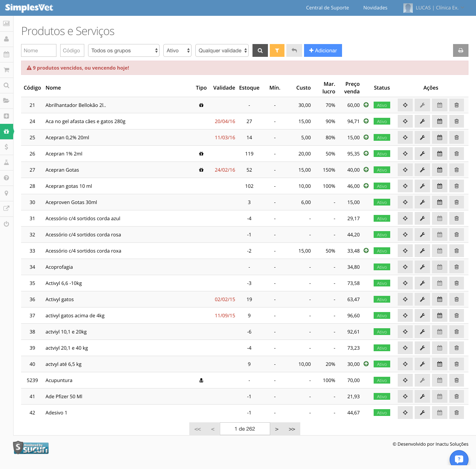
Task: Click the power logout sidebar icon
Action: click(6, 224)
